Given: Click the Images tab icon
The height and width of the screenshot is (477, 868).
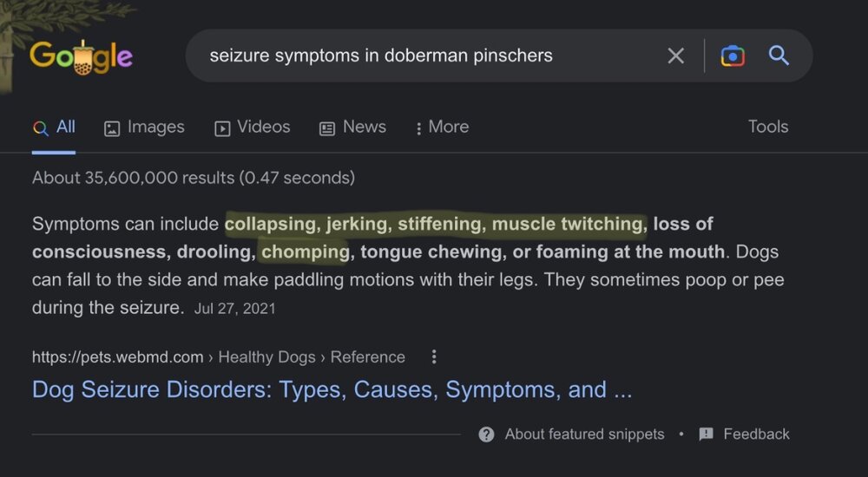Looking at the screenshot, I should pyautogui.click(x=112, y=128).
